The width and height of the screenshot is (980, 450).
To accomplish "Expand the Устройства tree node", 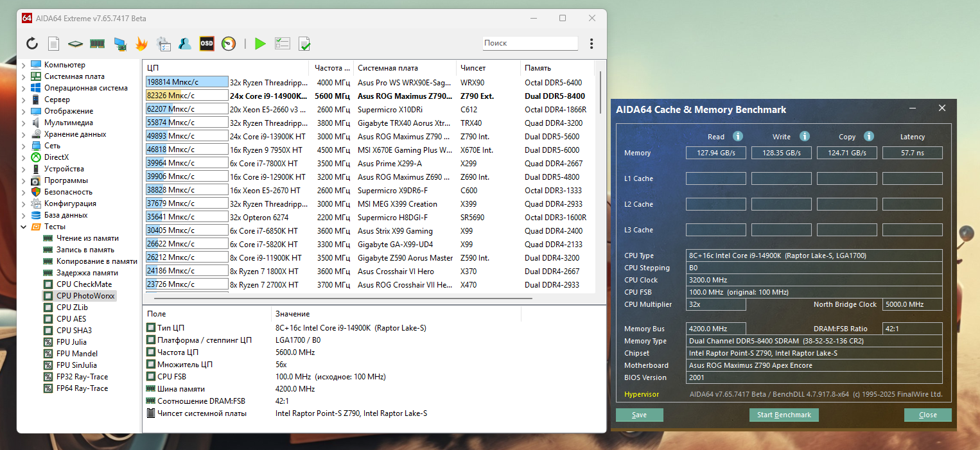I will 24,169.
